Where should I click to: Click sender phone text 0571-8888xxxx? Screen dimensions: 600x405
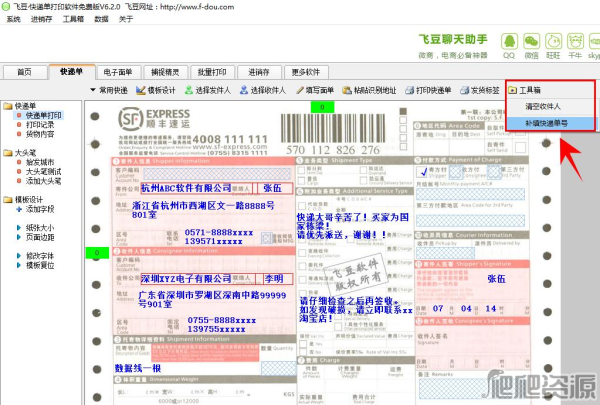[x=218, y=232]
